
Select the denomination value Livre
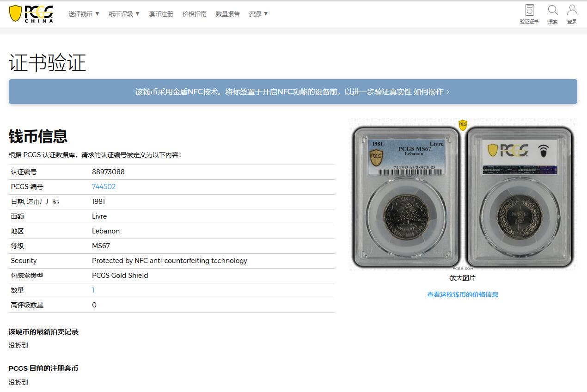(x=99, y=216)
